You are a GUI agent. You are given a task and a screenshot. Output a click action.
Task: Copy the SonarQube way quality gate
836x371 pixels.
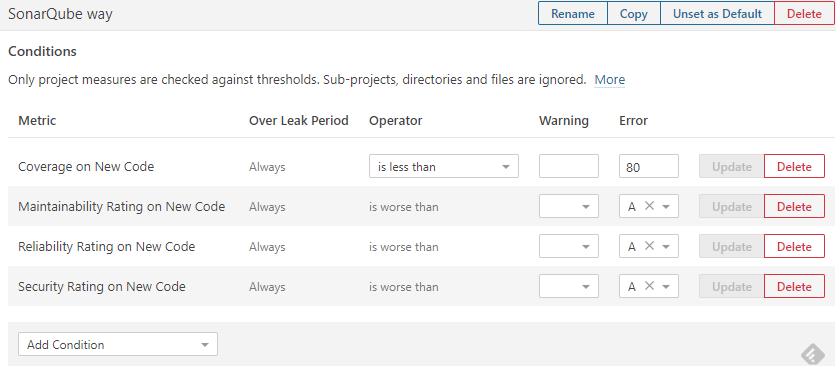coord(634,14)
